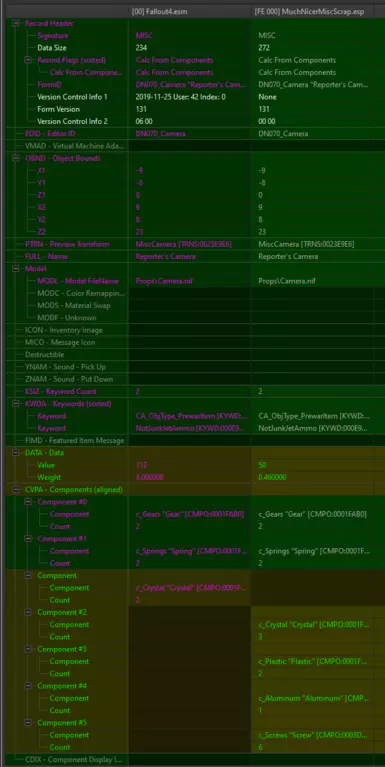Screen dimensions: 385x767
Task: Select the EDID - Editor ID row
Action: tap(192, 134)
